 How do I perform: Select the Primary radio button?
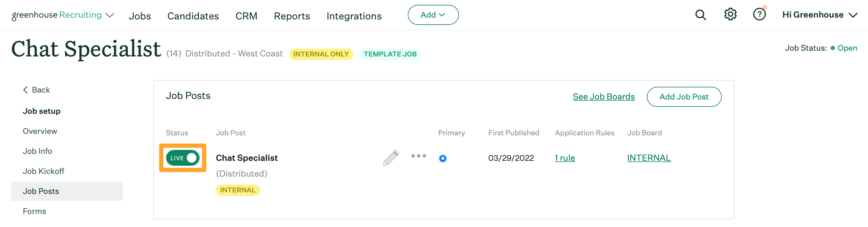click(x=443, y=158)
